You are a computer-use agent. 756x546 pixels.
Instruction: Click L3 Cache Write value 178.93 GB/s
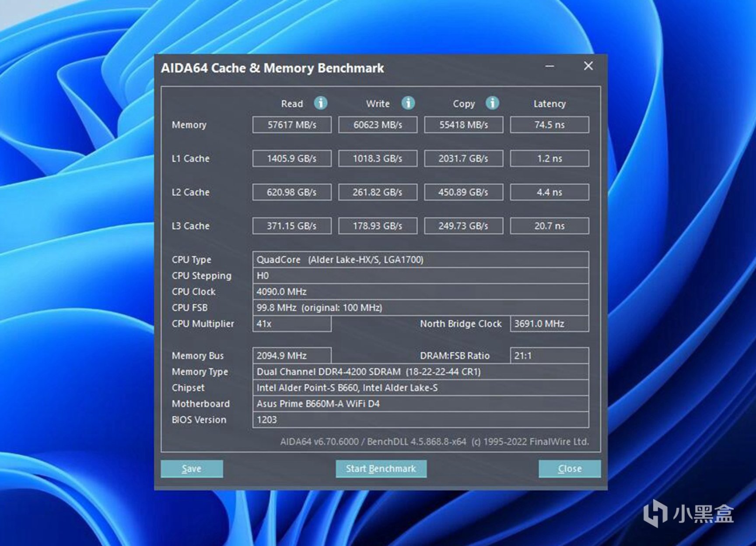click(378, 226)
